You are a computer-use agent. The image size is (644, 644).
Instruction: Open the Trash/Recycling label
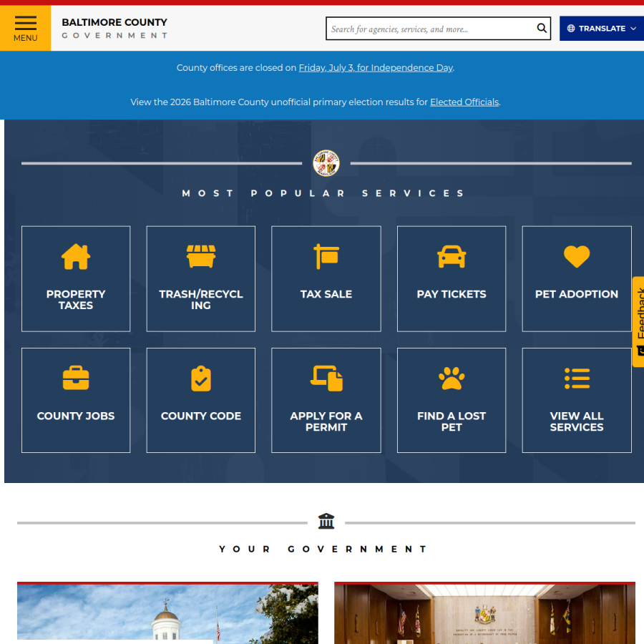(x=201, y=300)
